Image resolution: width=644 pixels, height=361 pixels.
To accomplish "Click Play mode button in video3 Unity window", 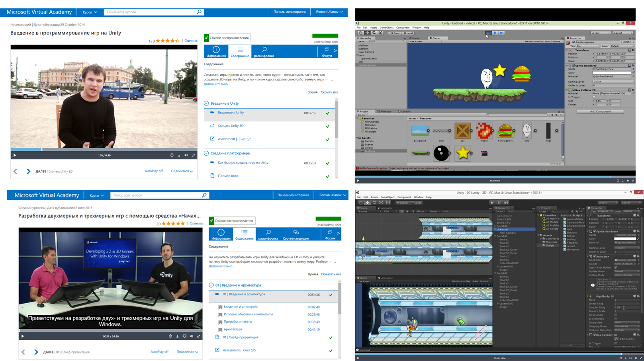I will (488, 33).
